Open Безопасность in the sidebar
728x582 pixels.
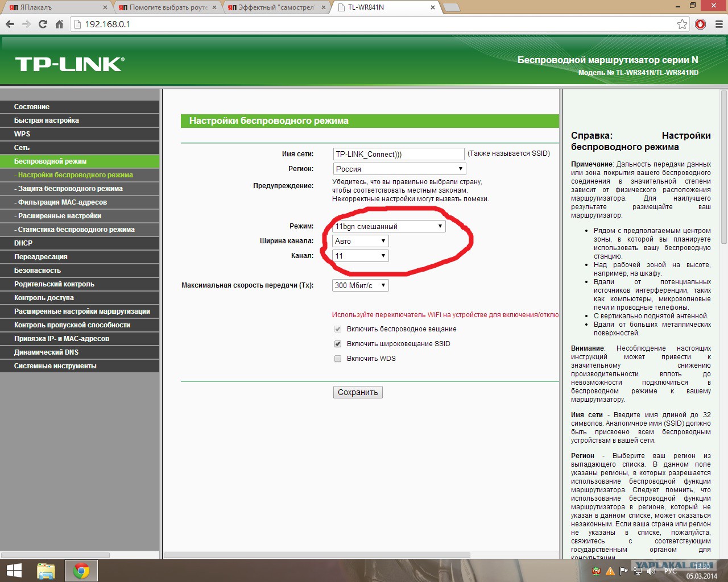tap(80, 271)
